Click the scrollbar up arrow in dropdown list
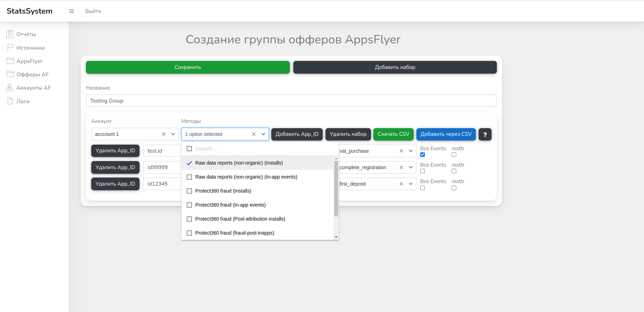 336,159
